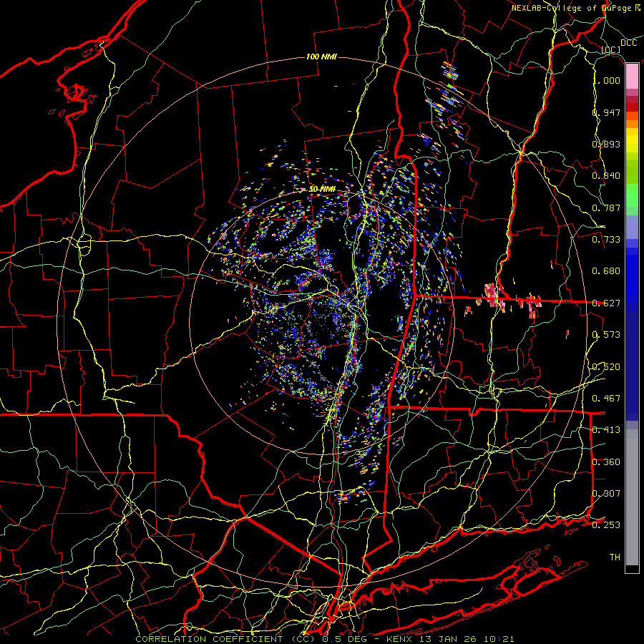This screenshot has width=644, height=644.
Task: Pick the gray swatch on the color bar
Action: click(632, 497)
